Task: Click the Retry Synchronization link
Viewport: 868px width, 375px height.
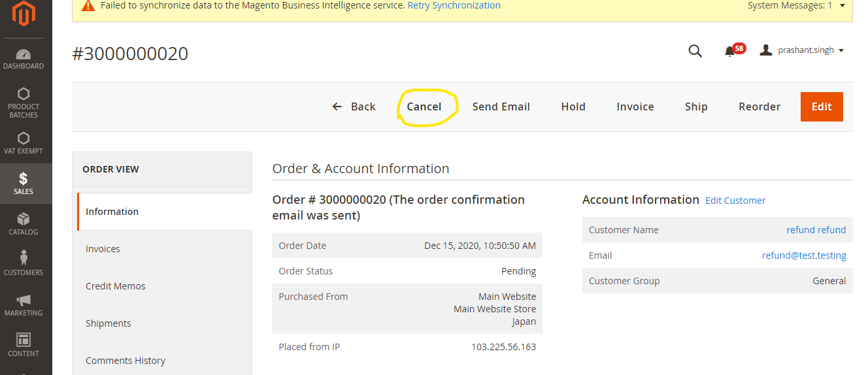Action: click(x=454, y=6)
